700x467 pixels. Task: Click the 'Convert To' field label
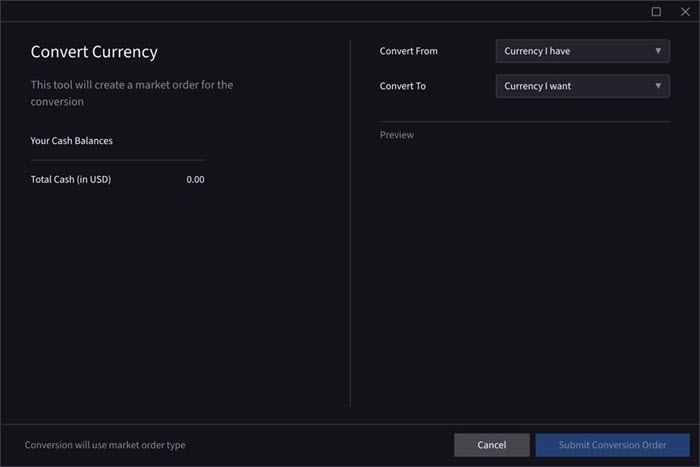coord(403,86)
